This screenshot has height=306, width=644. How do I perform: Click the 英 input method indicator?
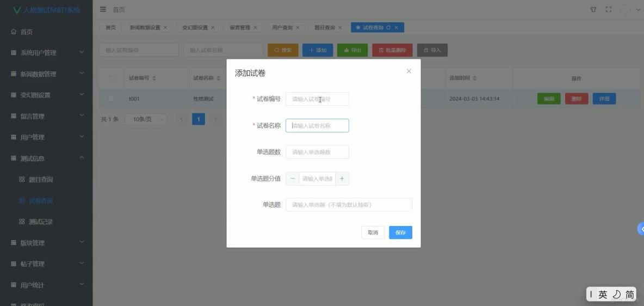click(x=603, y=295)
